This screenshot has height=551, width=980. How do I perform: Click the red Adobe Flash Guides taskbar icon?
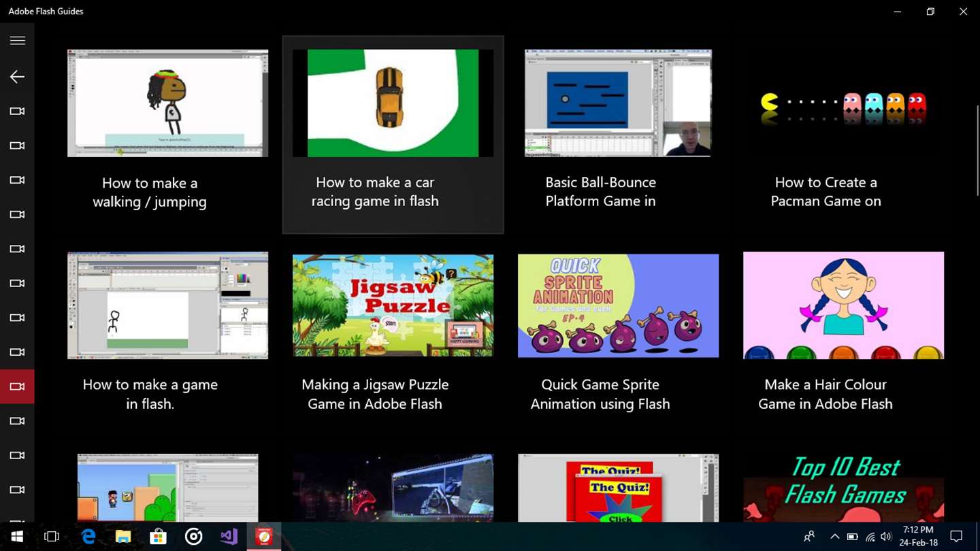264,537
